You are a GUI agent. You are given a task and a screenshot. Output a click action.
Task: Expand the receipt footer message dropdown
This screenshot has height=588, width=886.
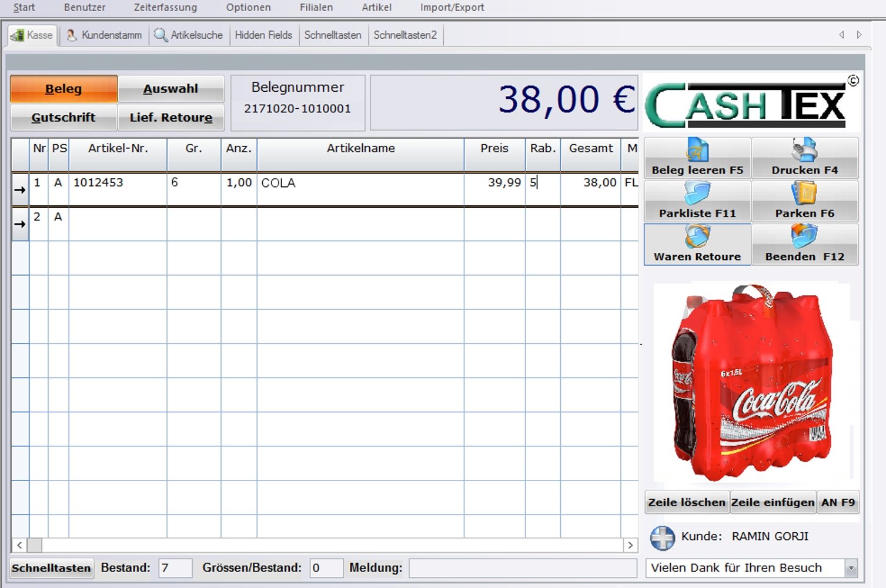(851, 568)
